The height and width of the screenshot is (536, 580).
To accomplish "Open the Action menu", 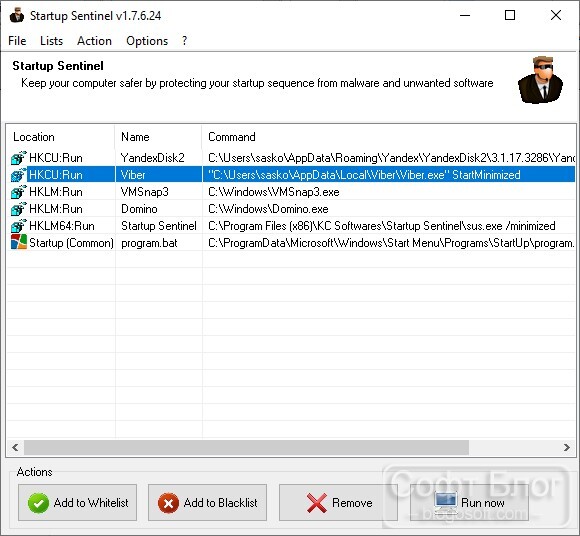I will point(94,41).
